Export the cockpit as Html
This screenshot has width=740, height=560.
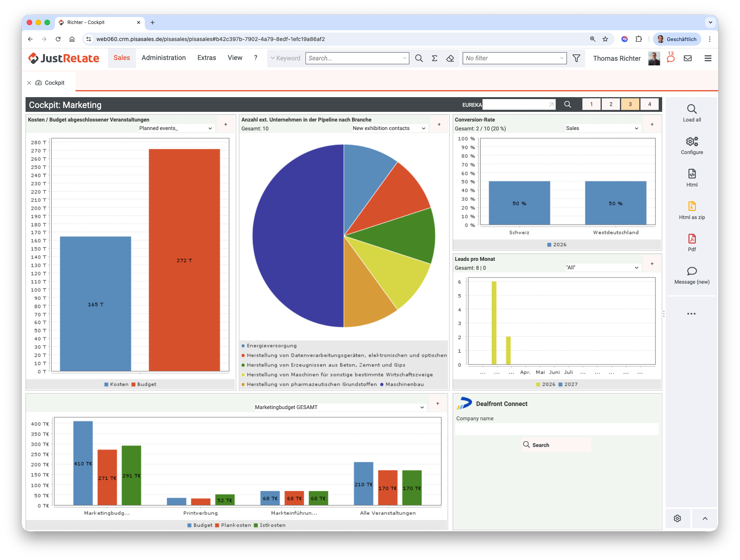pyautogui.click(x=692, y=174)
